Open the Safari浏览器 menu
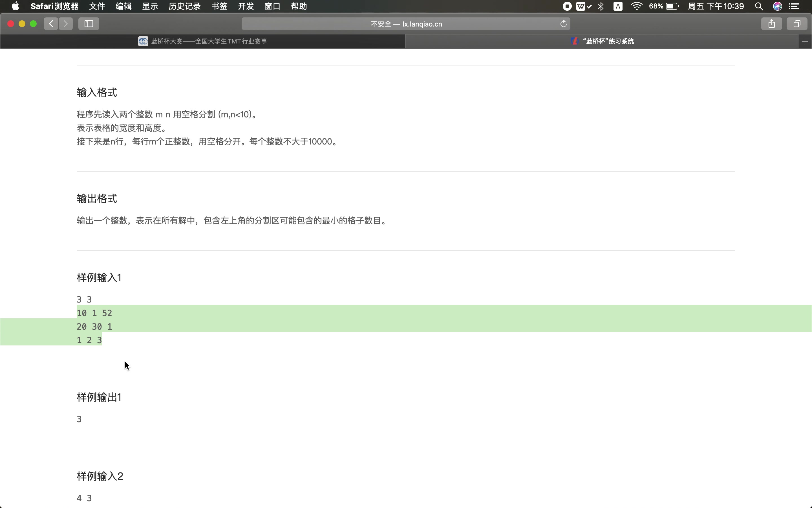This screenshot has width=812, height=508. pyautogui.click(x=54, y=6)
